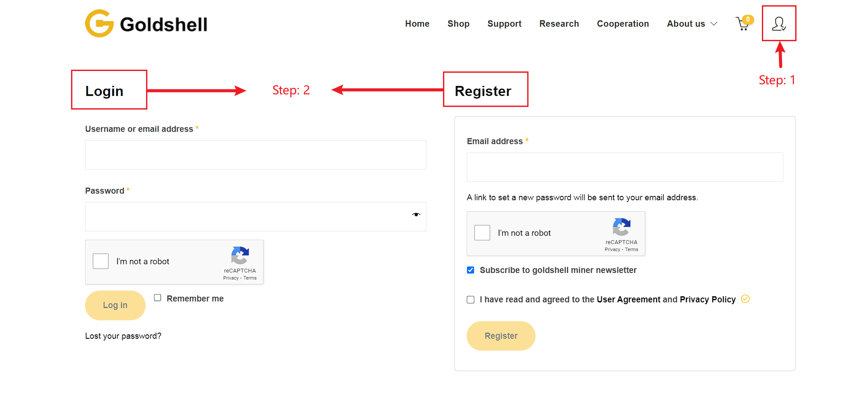Open the Research menu item
The width and height of the screenshot is (868, 408).
click(x=559, y=24)
